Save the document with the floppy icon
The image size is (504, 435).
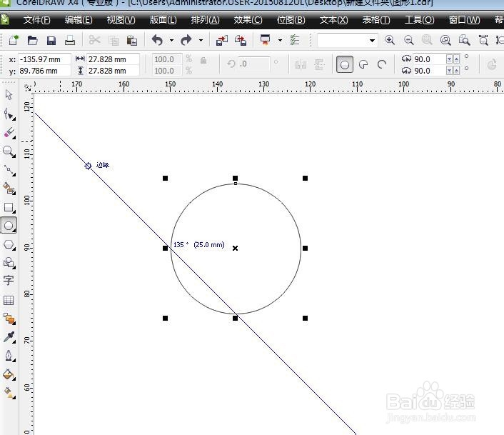(x=51, y=41)
